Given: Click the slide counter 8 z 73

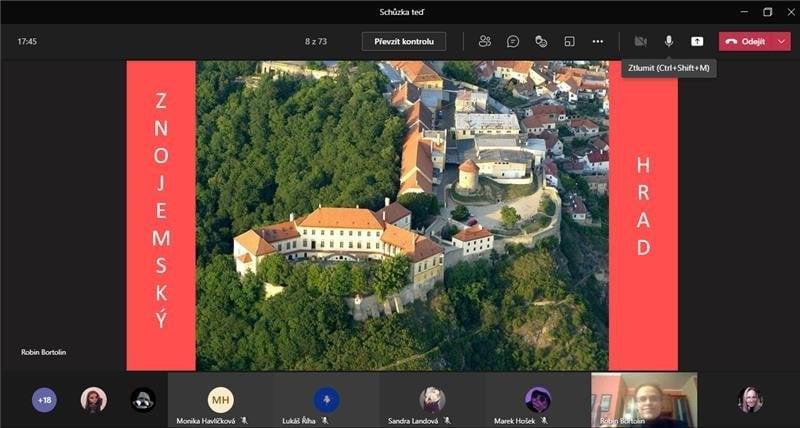Looking at the screenshot, I should tap(316, 42).
